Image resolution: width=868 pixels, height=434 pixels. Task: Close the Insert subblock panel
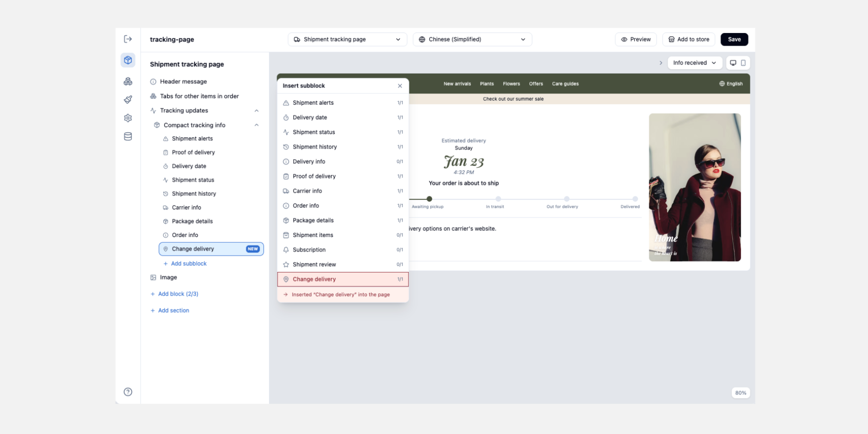click(x=400, y=86)
